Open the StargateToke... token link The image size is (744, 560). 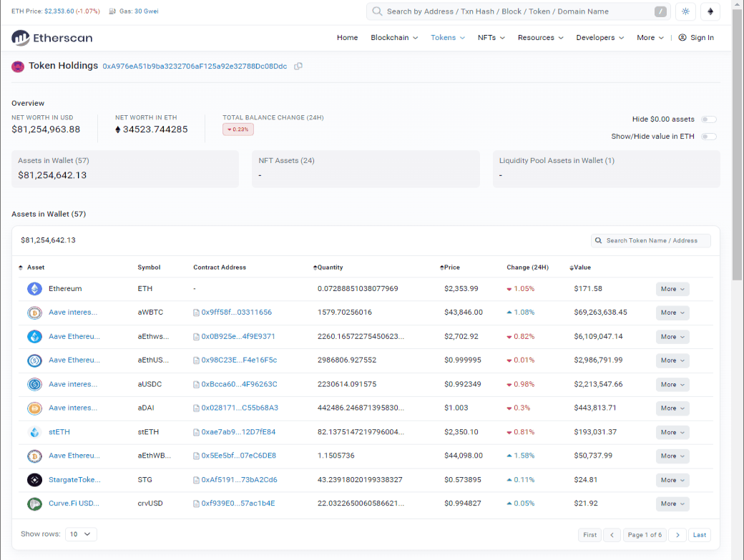pos(74,480)
